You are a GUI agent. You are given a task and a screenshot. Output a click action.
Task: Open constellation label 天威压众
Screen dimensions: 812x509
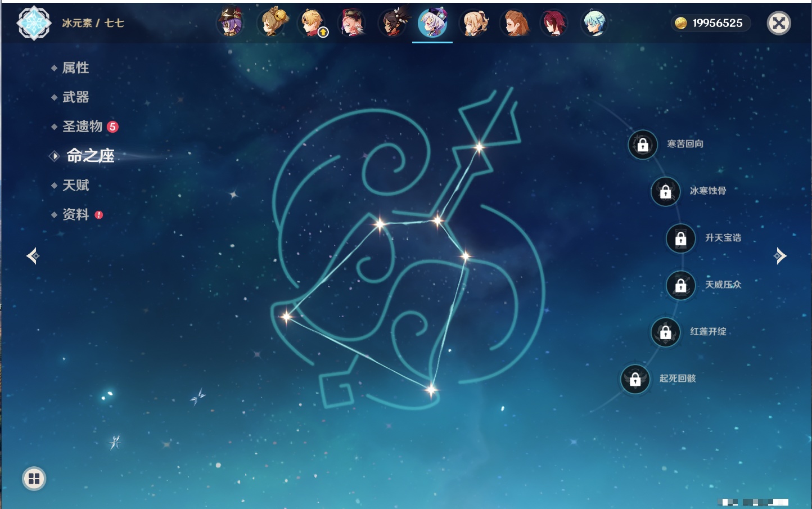click(723, 285)
